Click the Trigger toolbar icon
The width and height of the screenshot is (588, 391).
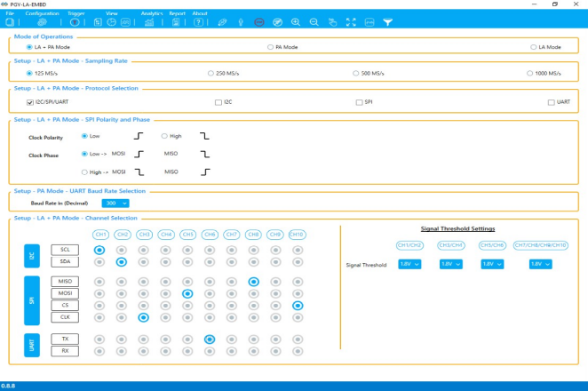tap(76, 21)
